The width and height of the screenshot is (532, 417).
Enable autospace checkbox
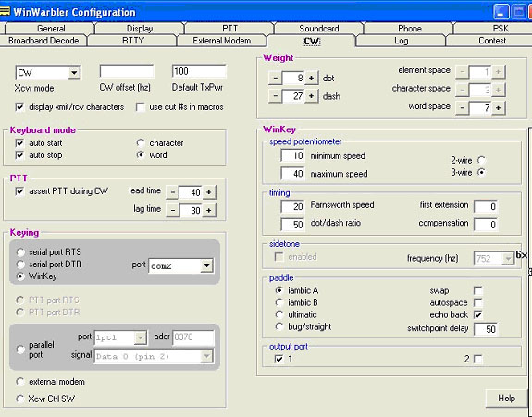point(478,302)
